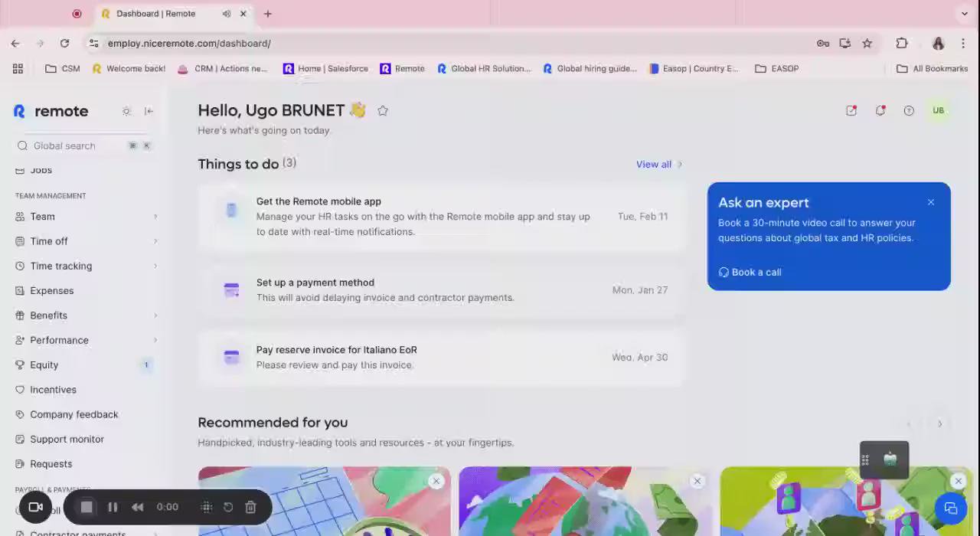Image resolution: width=980 pixels, height=536 pixels.
Task: Click Book a call link
Action: [x=750, y=273]
